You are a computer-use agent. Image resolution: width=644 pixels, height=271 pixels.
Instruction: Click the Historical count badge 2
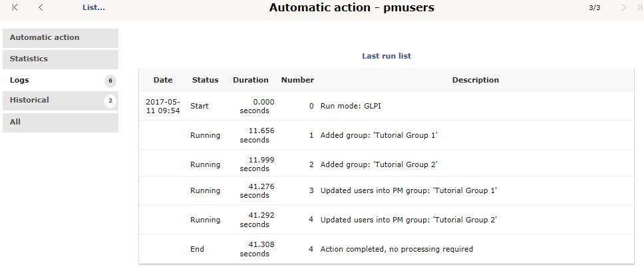click(110, 101)
